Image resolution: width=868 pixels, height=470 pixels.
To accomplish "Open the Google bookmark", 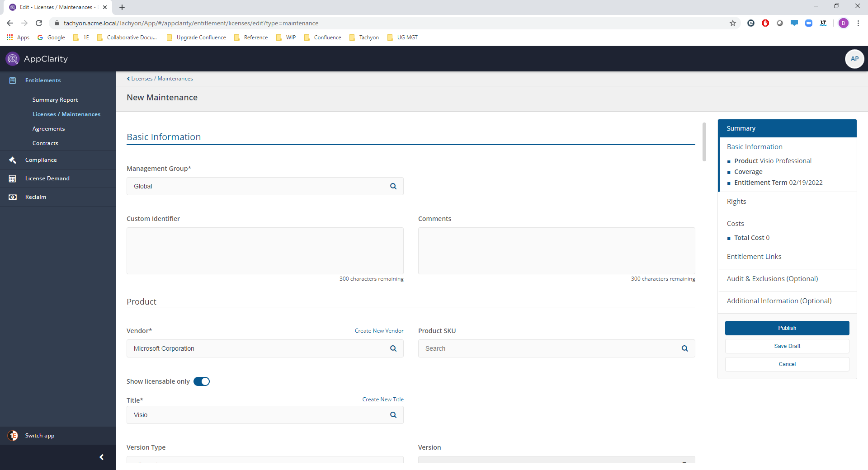I will click(51, 38).
